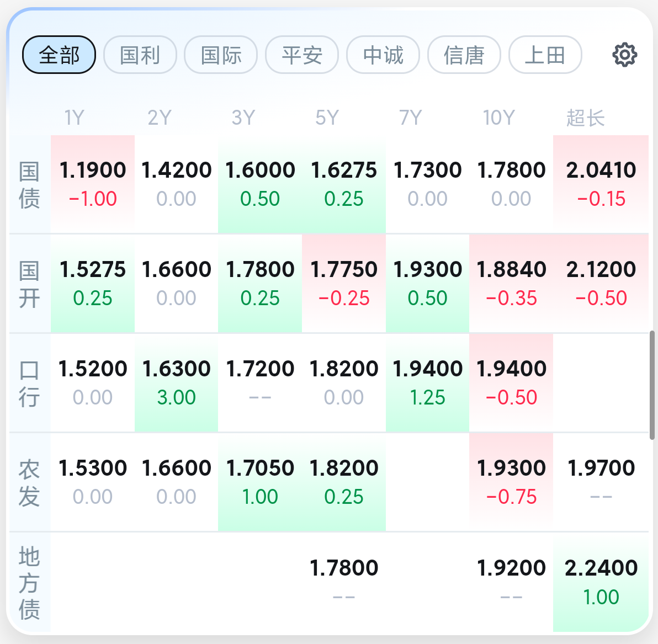Select the 信唐 tab
658x644 pixels.
point(464,55)
